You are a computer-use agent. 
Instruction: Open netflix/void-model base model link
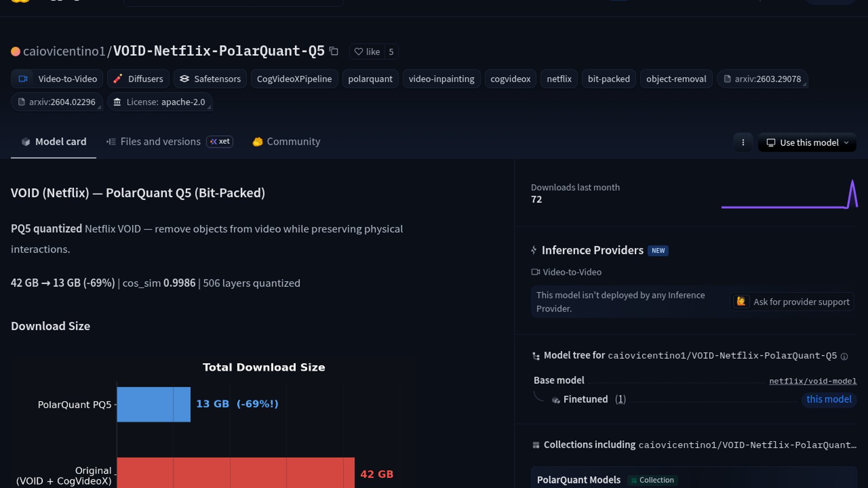812,381
